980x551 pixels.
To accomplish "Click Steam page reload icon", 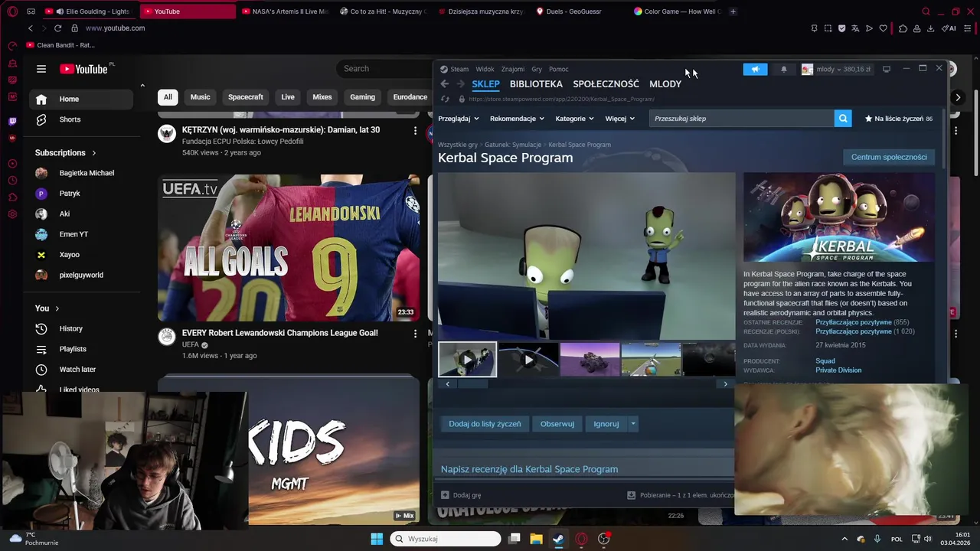I will 445,99.
